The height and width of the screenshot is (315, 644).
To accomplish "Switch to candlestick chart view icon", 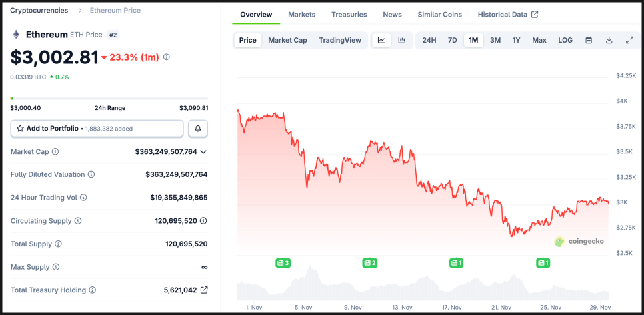I will click(x=401, y=40).
